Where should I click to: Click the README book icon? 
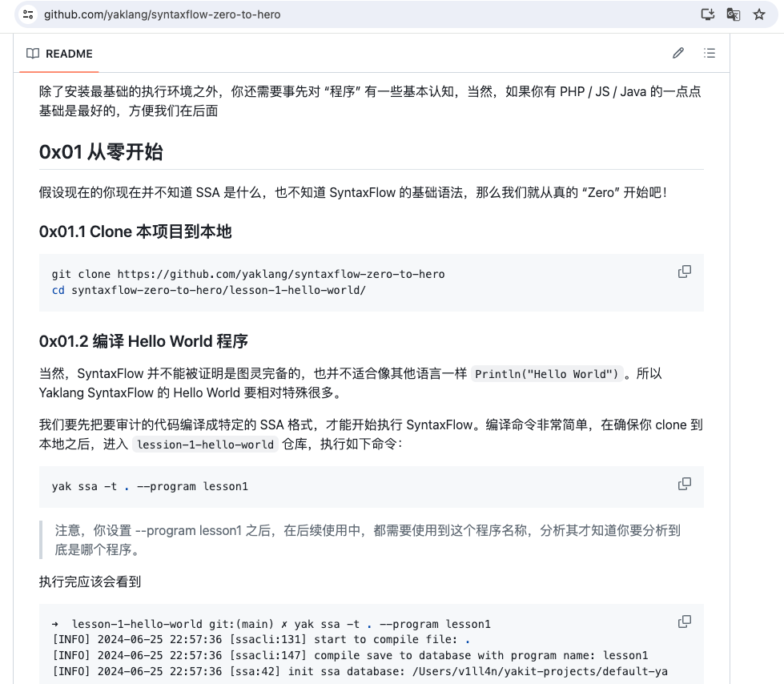tap(33, 54)
